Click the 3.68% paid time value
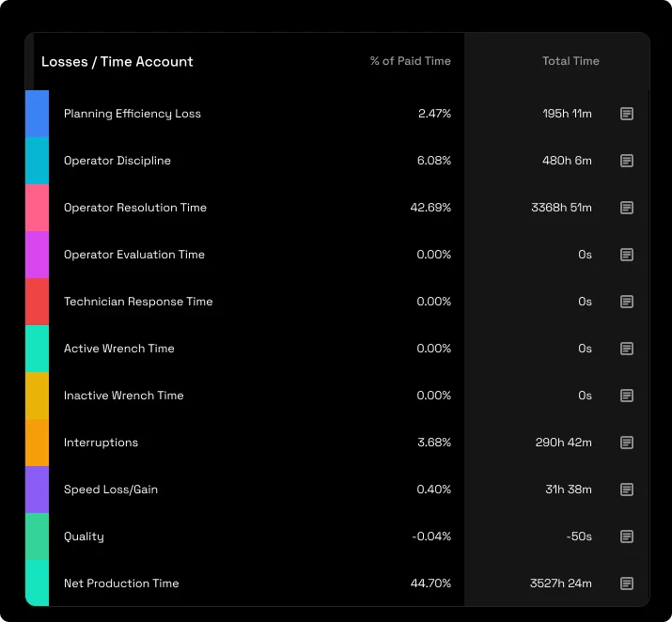 point(433,443)
